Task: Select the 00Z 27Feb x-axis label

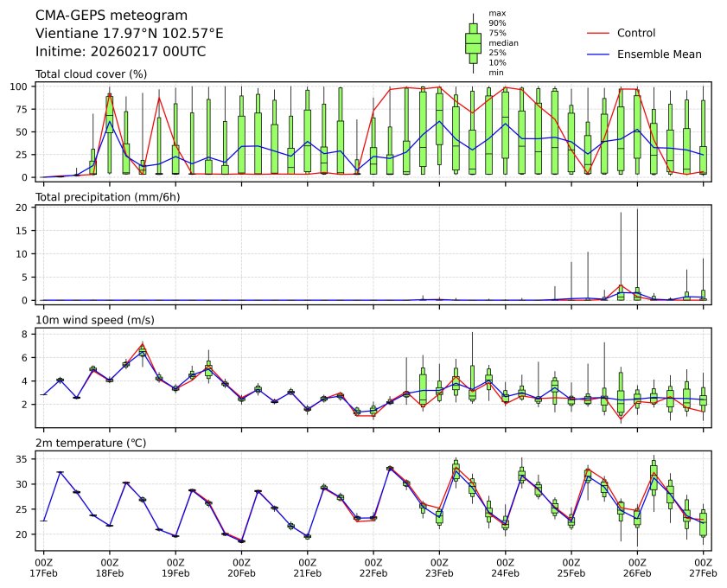Action: click(703, 567)
